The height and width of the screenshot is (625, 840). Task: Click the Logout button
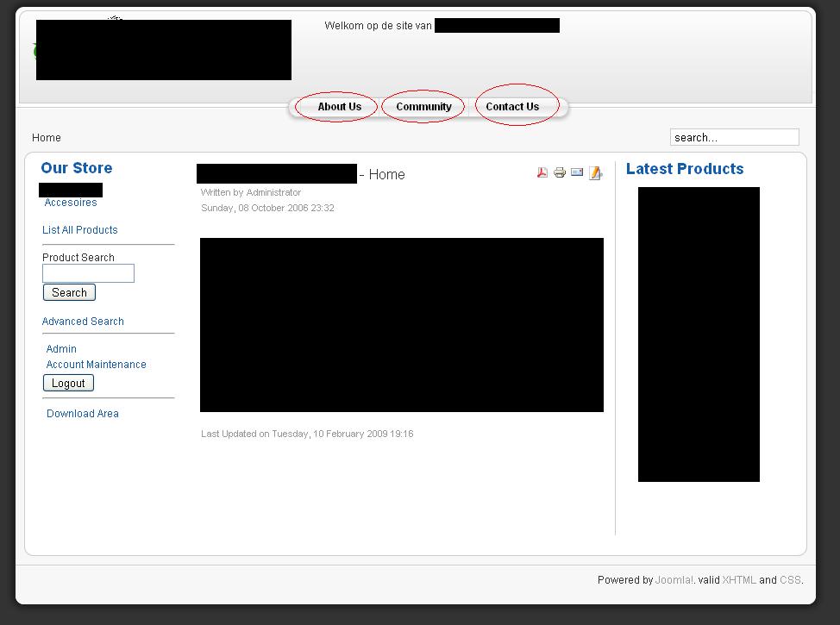[69, 383]
